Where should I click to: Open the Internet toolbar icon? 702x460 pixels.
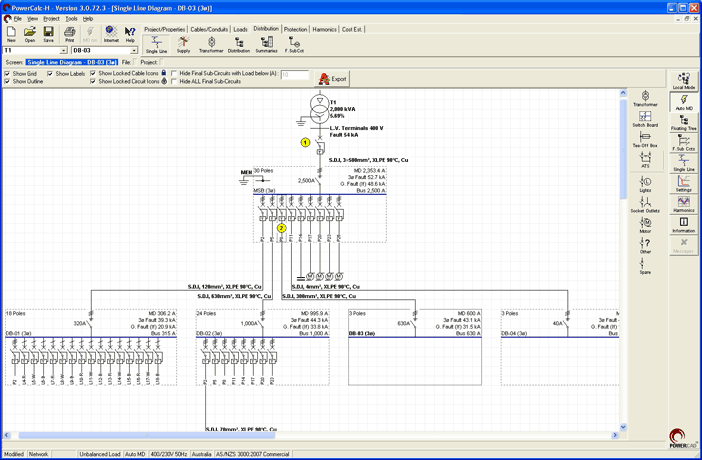pos(111,34)
